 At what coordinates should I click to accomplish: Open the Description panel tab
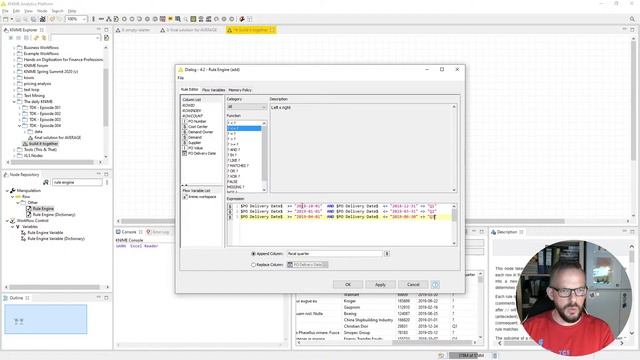click(507, 232)
